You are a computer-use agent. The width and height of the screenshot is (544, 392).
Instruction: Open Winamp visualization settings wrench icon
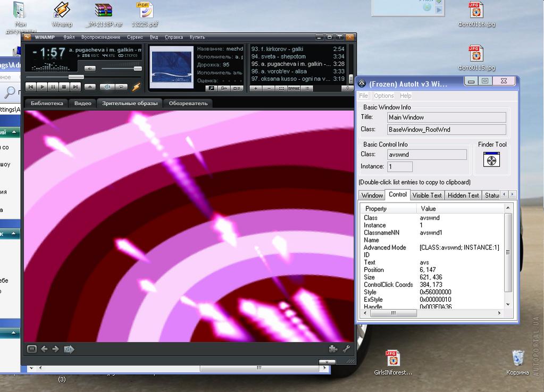pyautogui.click(x=346, y=349)
